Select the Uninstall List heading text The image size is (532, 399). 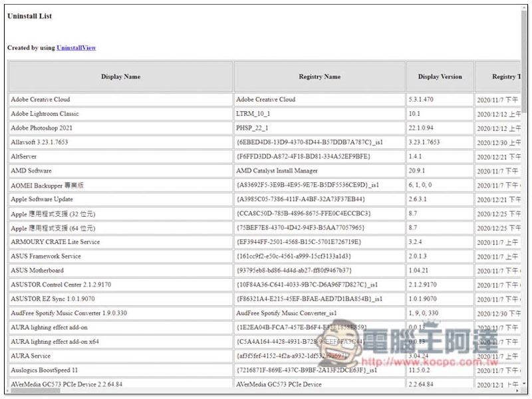pos(29,16)
